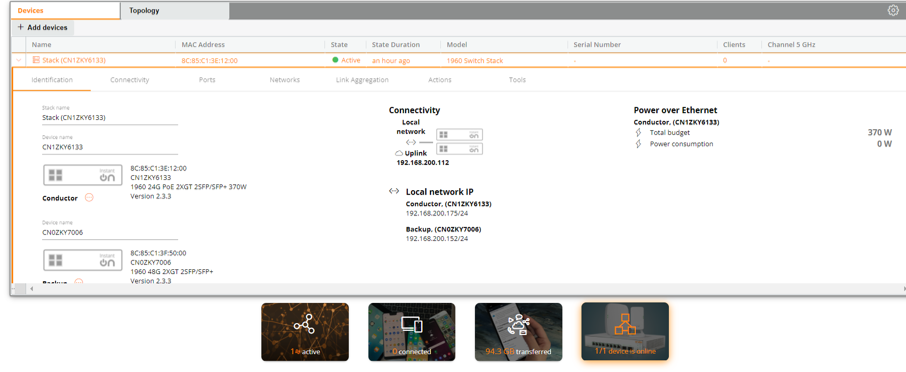Click Uplink IP 192.168.200.112
The image size is (906, 372).
[422, 163]
